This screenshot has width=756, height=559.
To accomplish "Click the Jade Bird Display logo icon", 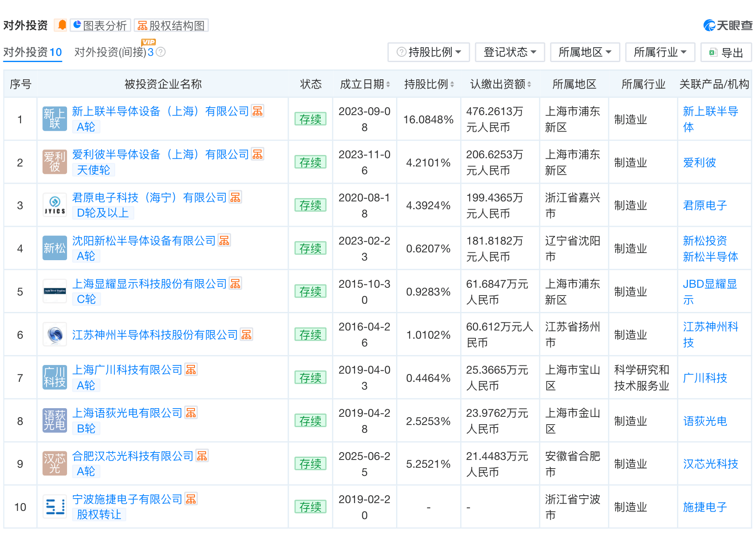I will click(x=55, y=291).
